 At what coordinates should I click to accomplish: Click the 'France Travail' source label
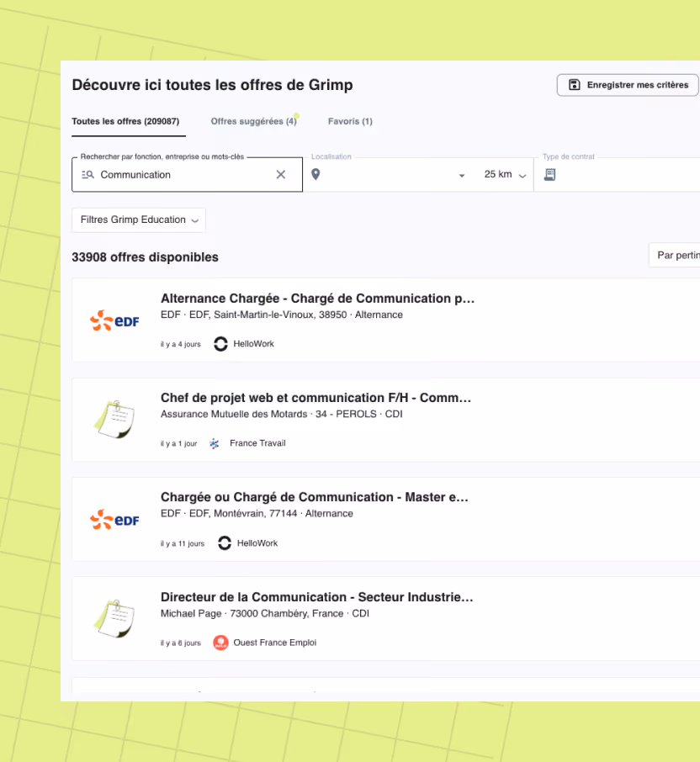point(257,443)
